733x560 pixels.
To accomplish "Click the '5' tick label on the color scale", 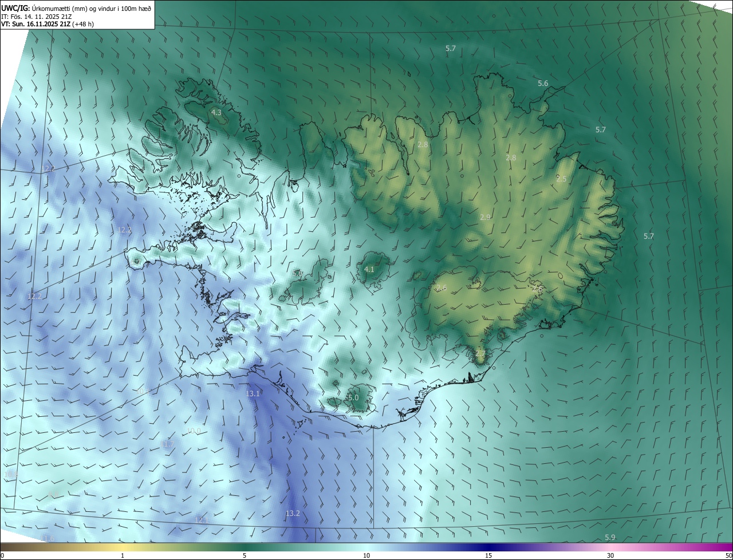I will coord(245,555).
